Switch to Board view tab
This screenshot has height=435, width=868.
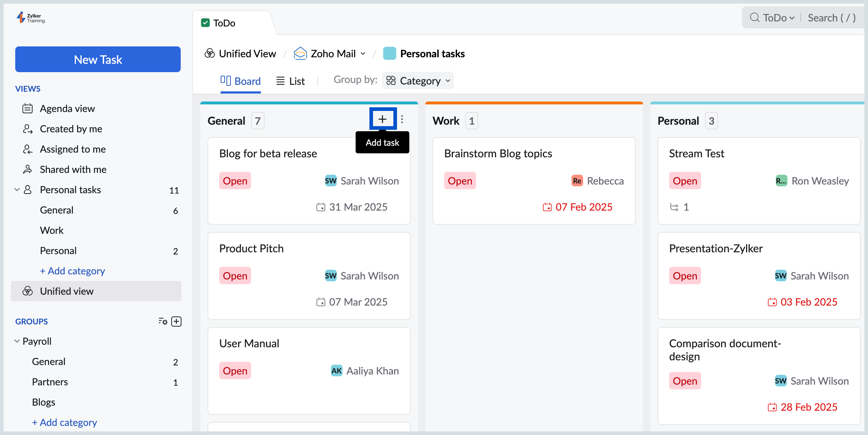[x=241, y=81]
